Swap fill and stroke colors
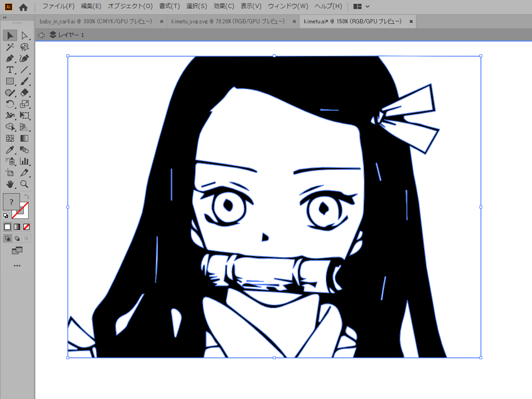 tap(27, 196)
